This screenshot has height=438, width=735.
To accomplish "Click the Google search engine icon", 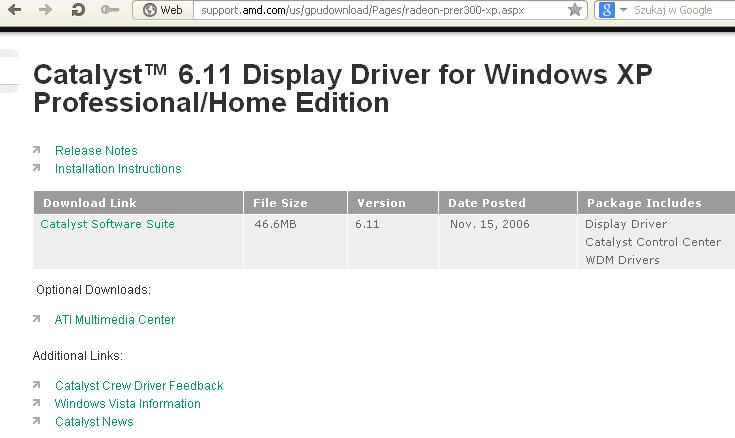I will [x=607, y=10].
